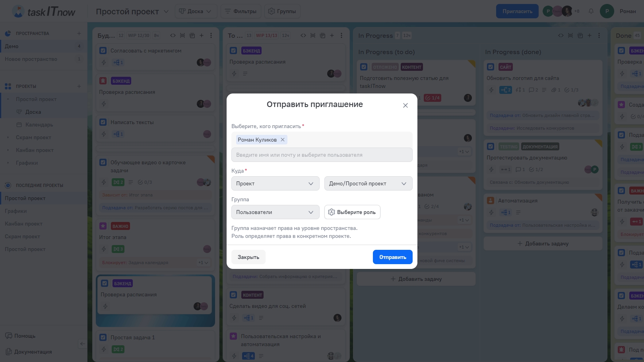
Task: Click the Помощь chat icon in the sidebar
Action: 9,336
